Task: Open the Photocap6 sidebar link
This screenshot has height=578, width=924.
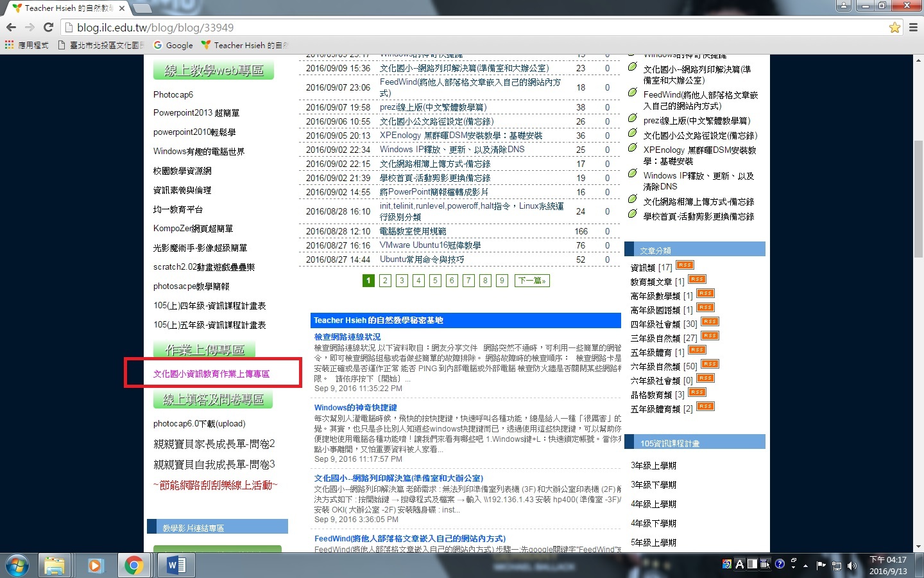Action: tap(173, 94)
